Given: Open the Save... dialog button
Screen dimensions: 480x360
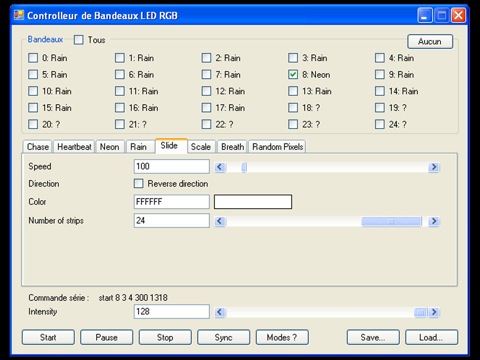Looking at the screenshot, I should pyautogui.click(x=373, y=337).
